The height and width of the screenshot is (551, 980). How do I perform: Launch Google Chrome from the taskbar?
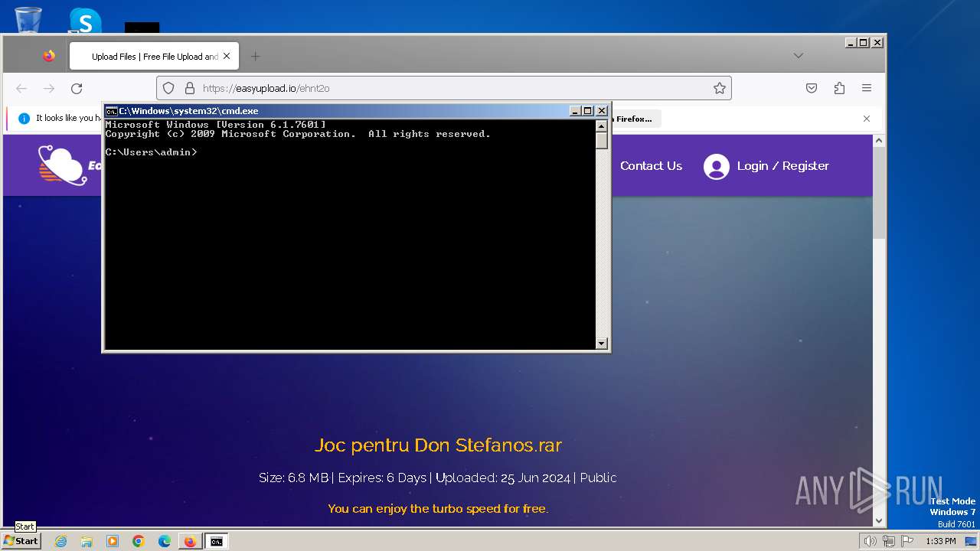pos(139,541)
